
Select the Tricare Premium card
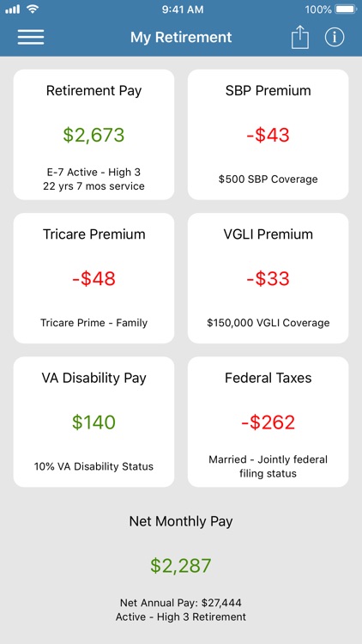[x=94, y=278]
